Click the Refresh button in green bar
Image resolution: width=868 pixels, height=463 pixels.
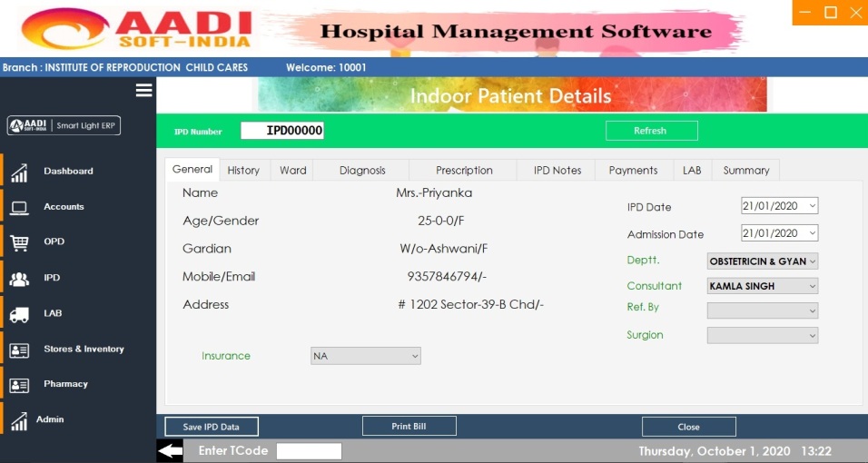click(651, 131)
